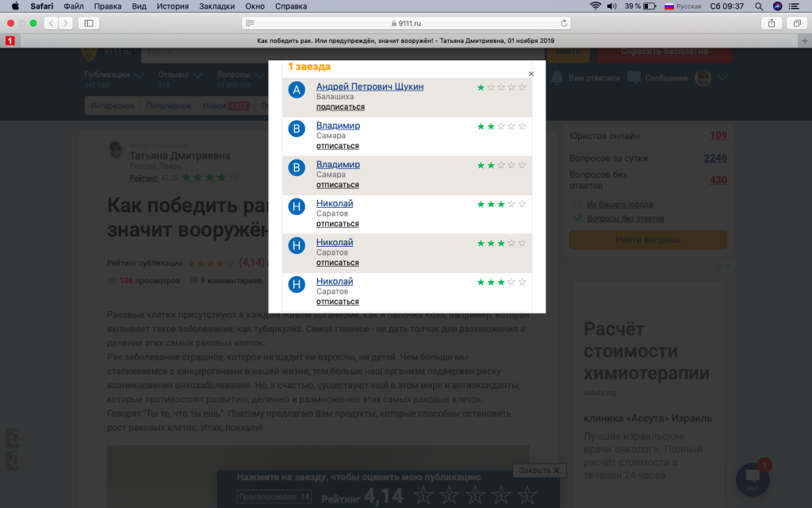Toggle the 'Из Вашего города' checkbox
Screen dimensions: 812x508
coord(576,204)
